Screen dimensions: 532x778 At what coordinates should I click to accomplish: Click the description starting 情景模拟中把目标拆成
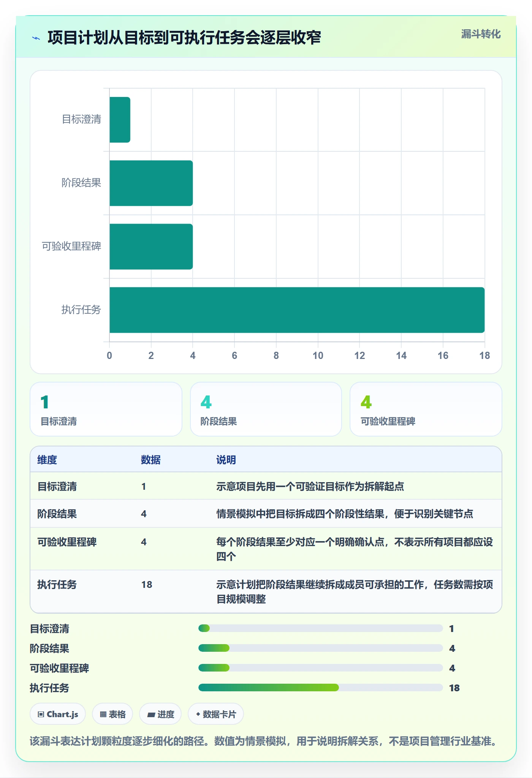(x=345, y=514)
